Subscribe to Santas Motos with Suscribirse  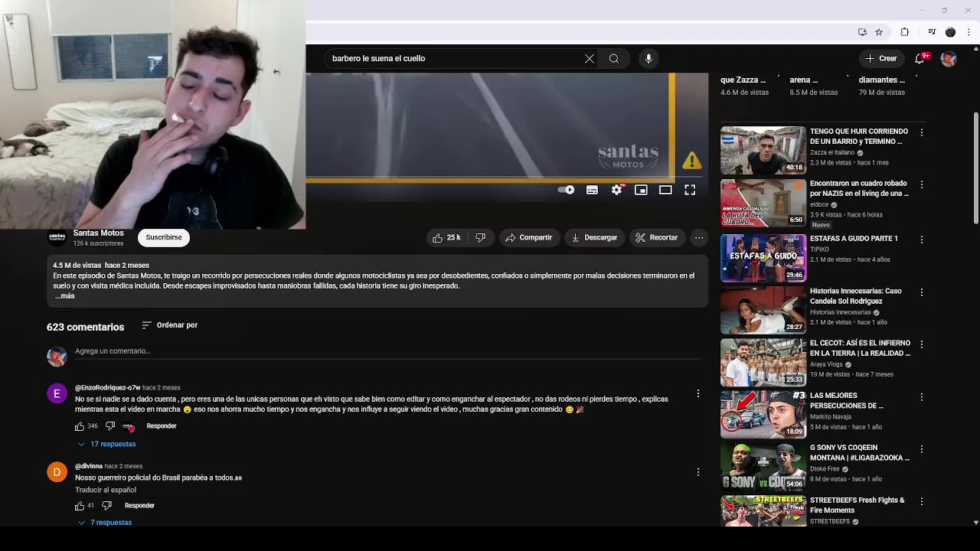click(164, 237)
